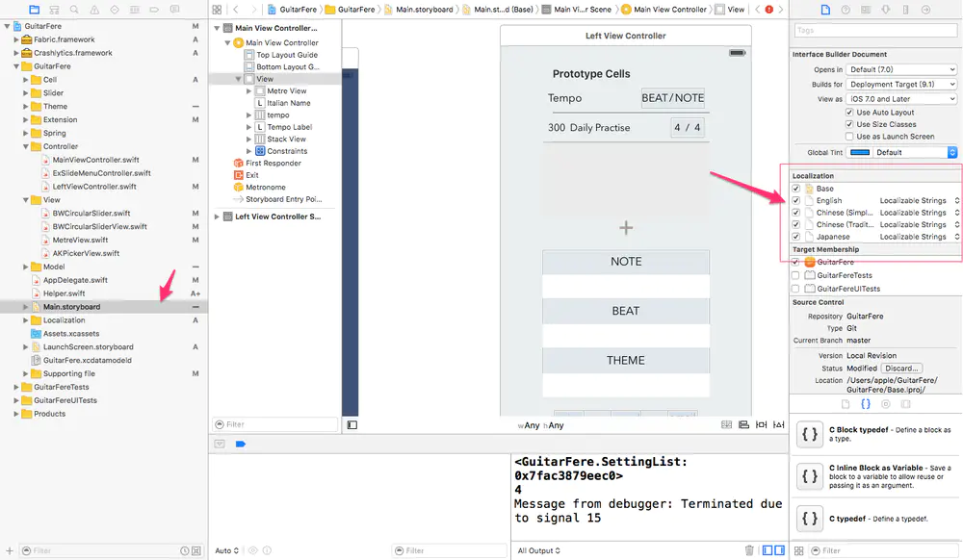Open Resolve Auto Layout Issues tool
The image size is (963, 560).
779,424
